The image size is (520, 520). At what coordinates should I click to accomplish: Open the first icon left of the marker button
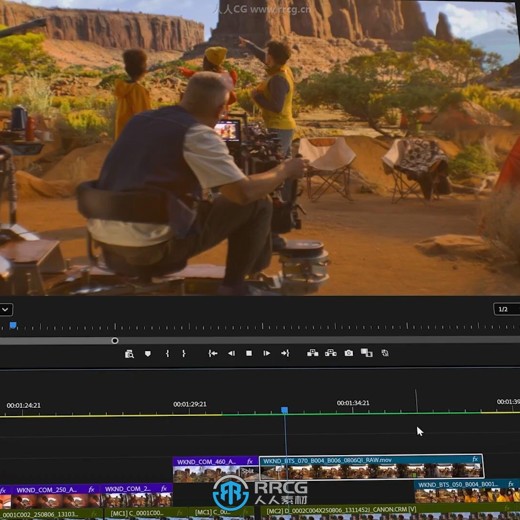tap(129, 354)
